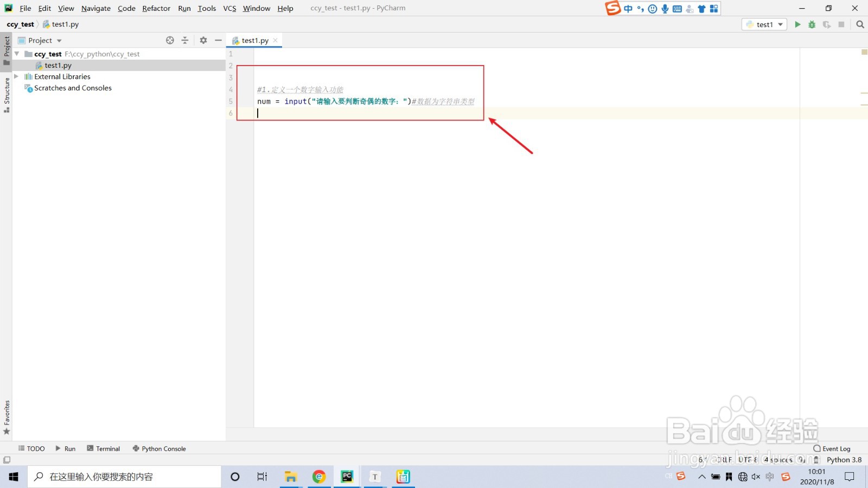Click Sogou voice input microphone

(665, 9)
